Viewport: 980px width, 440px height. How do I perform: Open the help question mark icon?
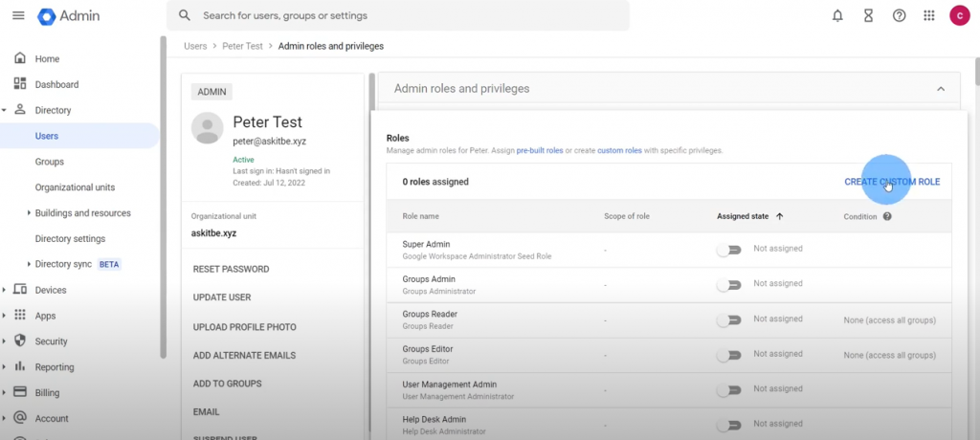click(x=899, y=16)
